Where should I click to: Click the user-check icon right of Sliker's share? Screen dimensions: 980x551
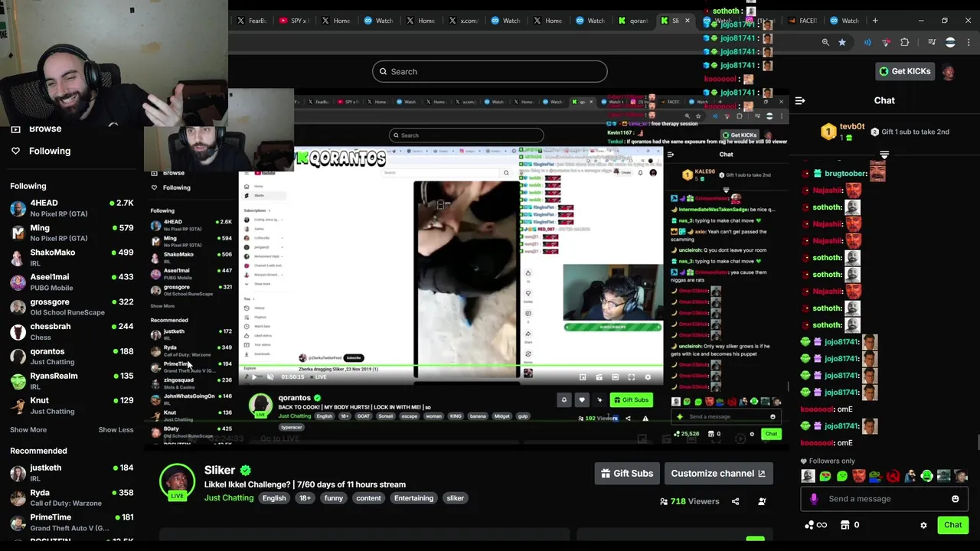tap(762, 501)
